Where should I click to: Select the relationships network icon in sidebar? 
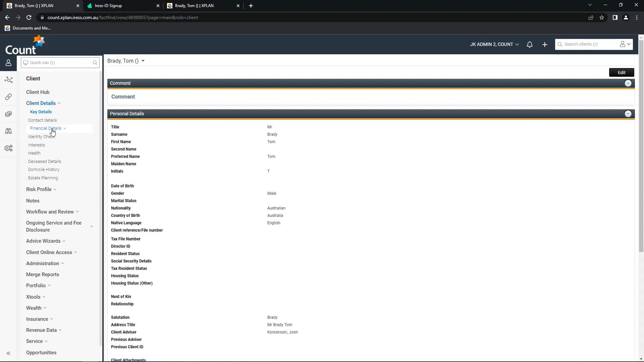pos(8,80)
